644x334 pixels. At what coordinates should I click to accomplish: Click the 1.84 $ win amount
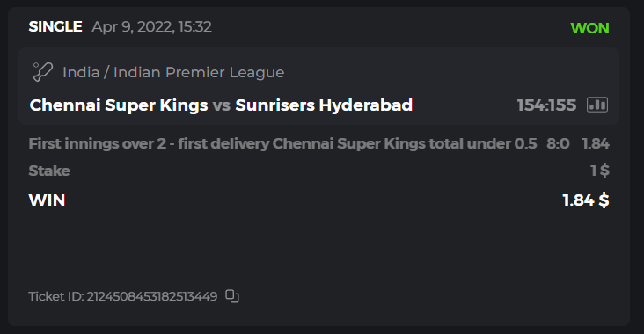(x=586, y=200)
